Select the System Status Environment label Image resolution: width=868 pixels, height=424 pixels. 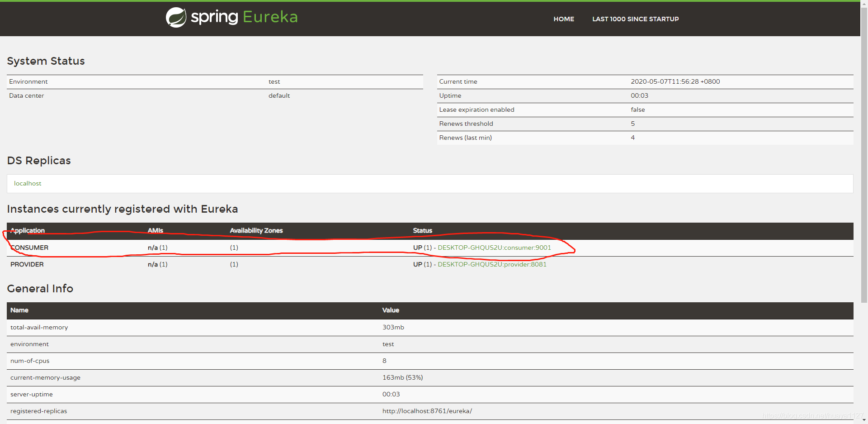click(x=28, y=81)
